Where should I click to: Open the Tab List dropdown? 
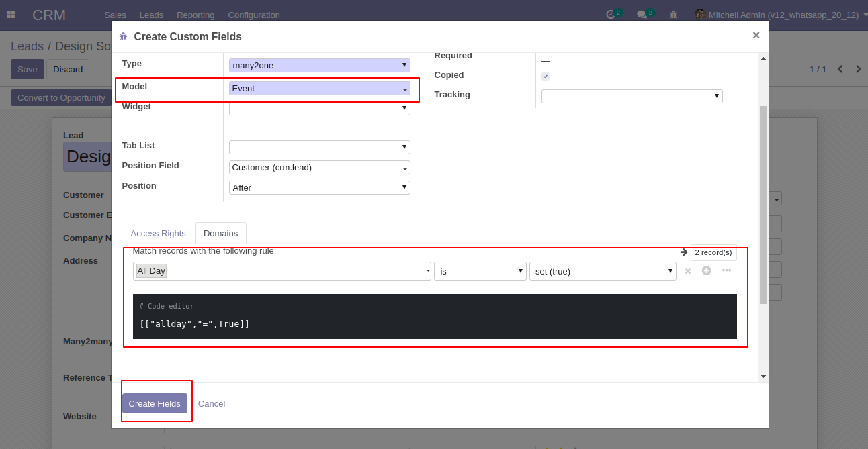tap(320, 147)
